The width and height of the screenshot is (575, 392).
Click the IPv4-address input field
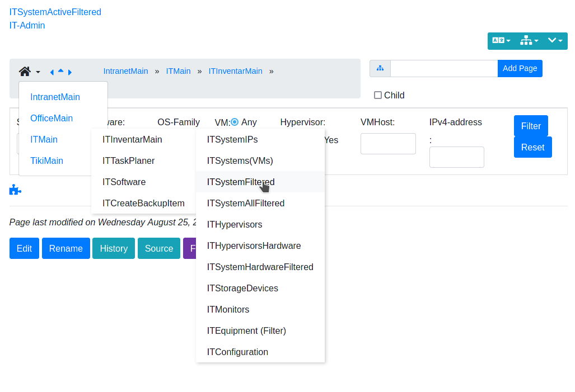pyautogui.click(x=456, y=157)
